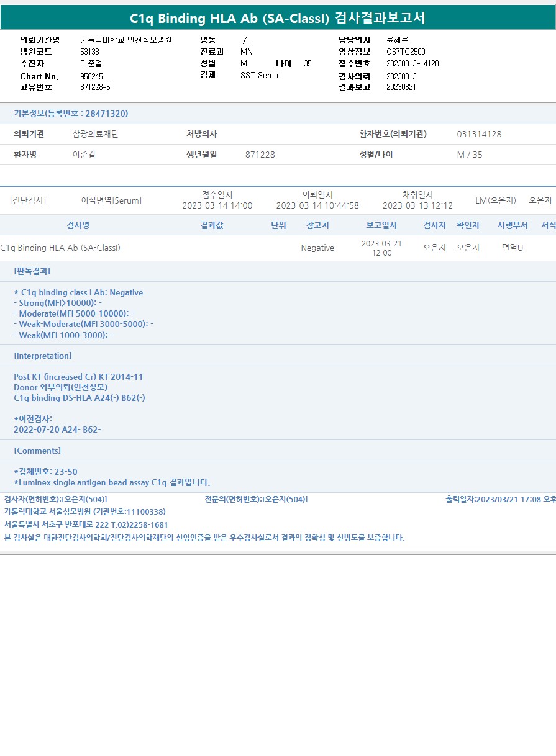556x756 pixels.
Task: Click '가톨릭대학교 서울성모병원 (기관번호:11100338)' footer line
Action: click(x=85, y=511)
